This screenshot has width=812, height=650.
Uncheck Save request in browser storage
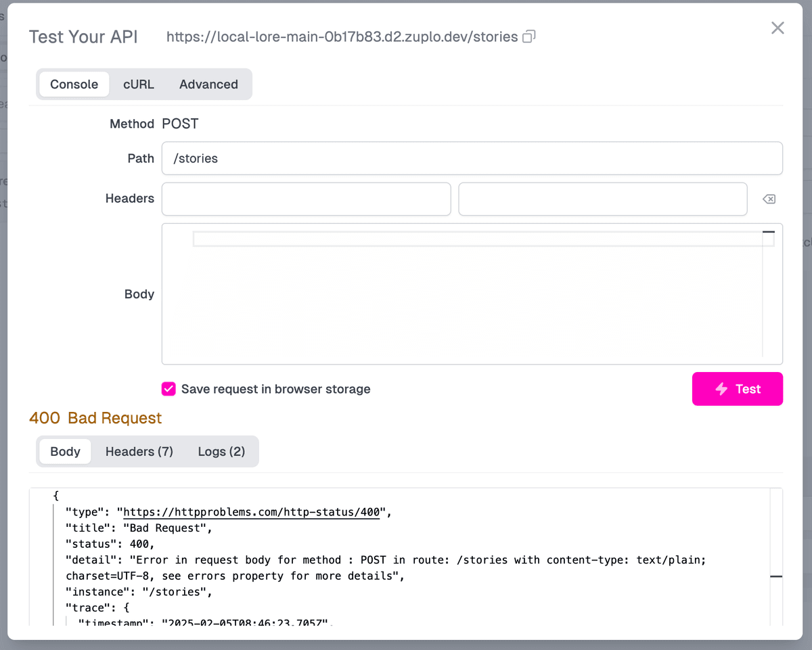click(168, 389)
